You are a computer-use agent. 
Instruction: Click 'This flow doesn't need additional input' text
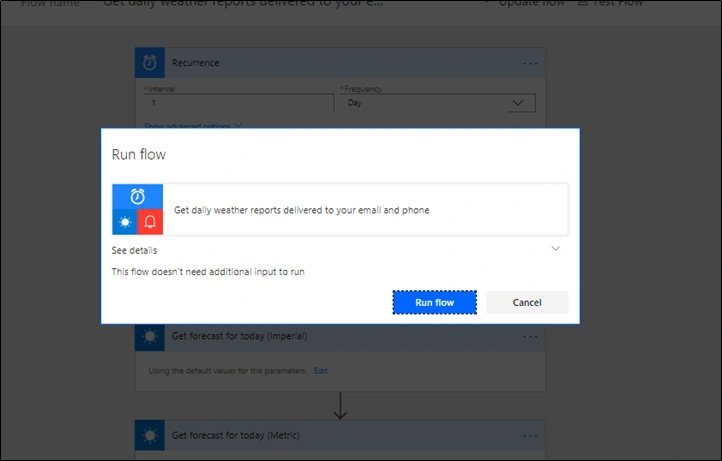pos(208,272)
